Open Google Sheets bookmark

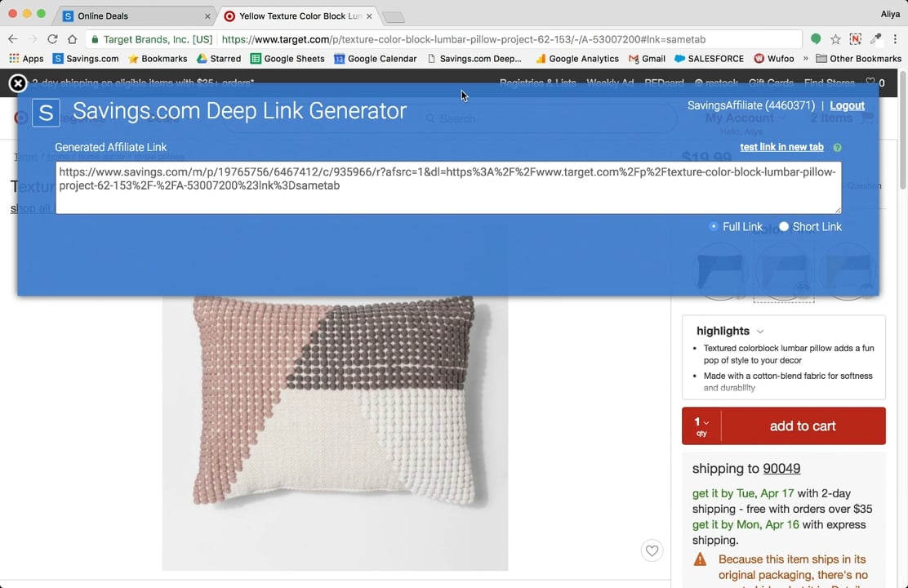pyautogui.click(x=287, y=59)
